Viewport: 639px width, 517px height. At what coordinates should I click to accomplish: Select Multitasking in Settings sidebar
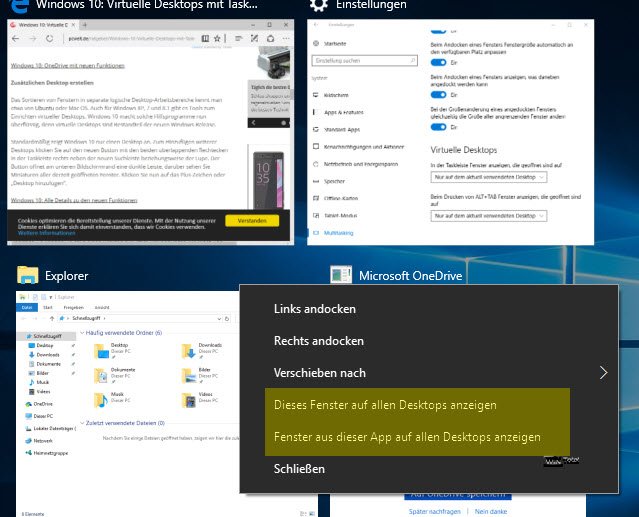coord(338,233)
